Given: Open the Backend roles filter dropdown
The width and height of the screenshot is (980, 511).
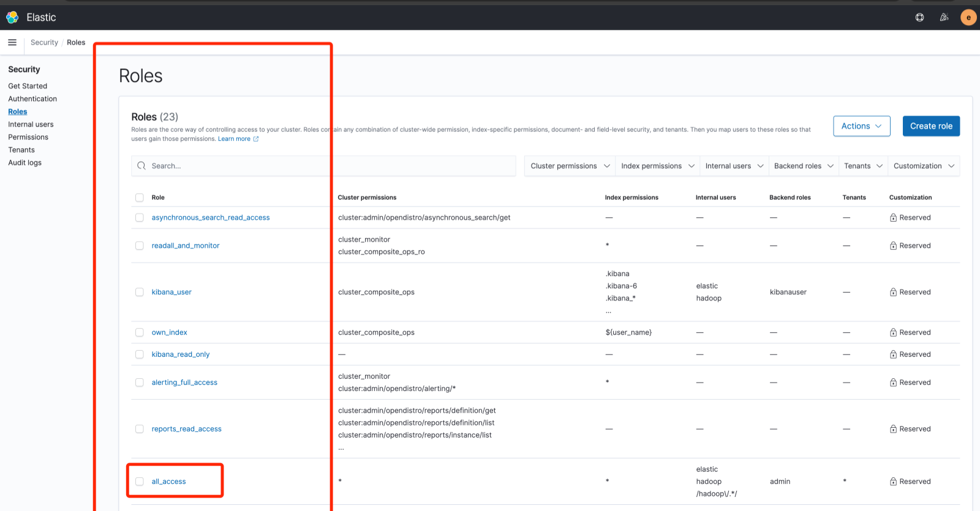Looking at the screenshot, I should pyautogui.click(x=803, y=166).
